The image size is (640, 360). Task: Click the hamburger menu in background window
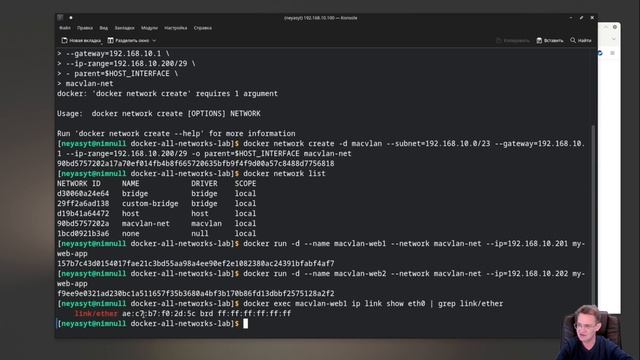pos(612,53)
